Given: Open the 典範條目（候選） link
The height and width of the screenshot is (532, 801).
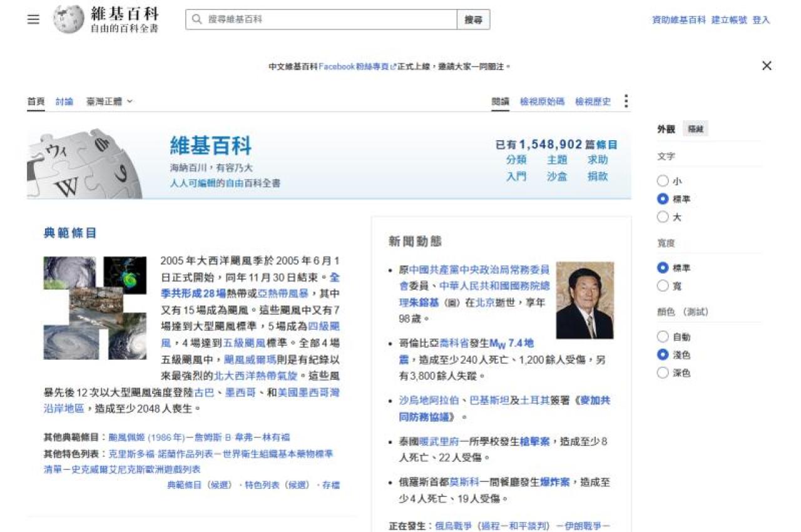Looking at the screenshot, I should [x=200, y=485].
